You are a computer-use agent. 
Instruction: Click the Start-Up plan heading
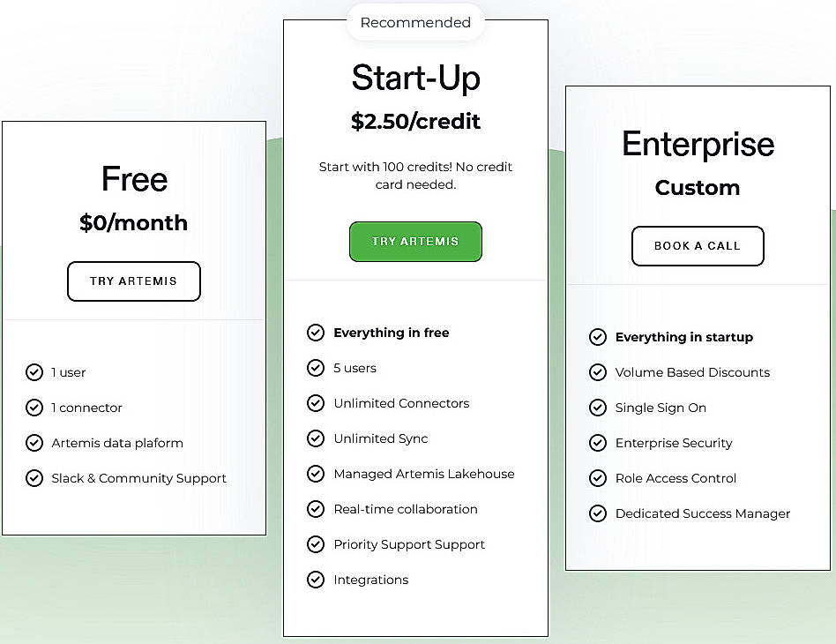(x=415, y=79)
